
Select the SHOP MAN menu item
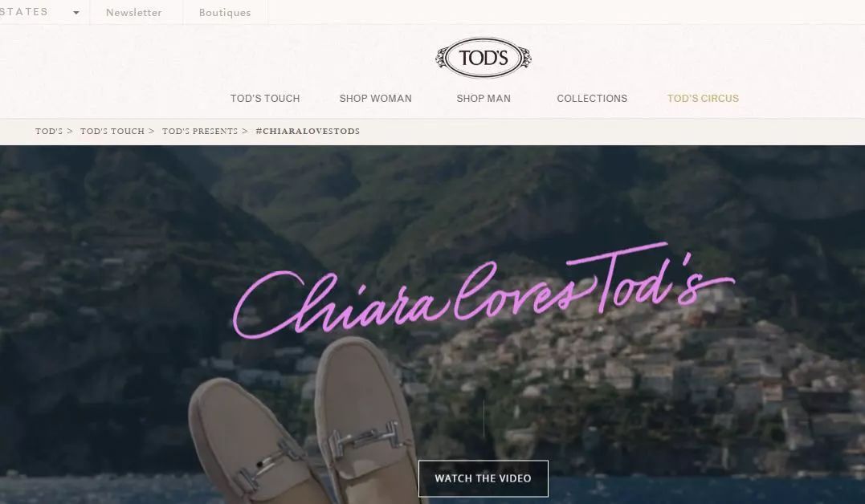tap(484, 98)
